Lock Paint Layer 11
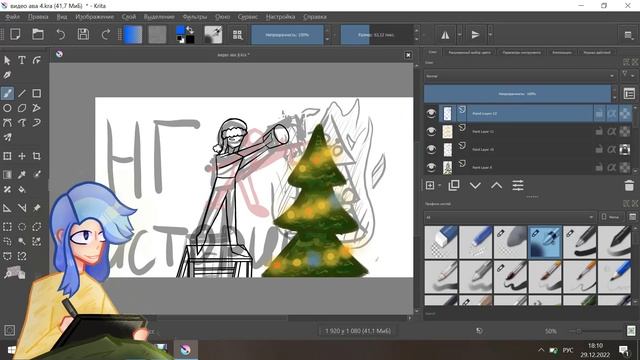The width and height of the screenshot is (640, 360). pos(599,131)
